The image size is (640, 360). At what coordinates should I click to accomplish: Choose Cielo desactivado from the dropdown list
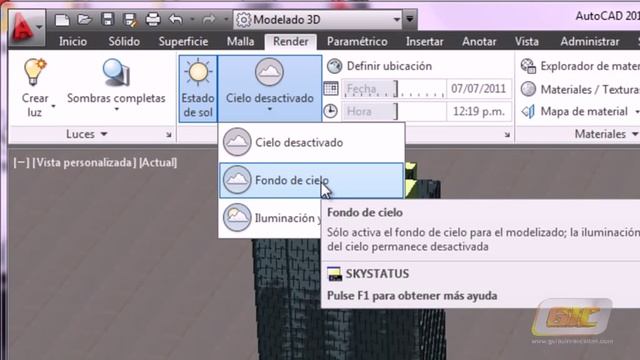point(311,142)
